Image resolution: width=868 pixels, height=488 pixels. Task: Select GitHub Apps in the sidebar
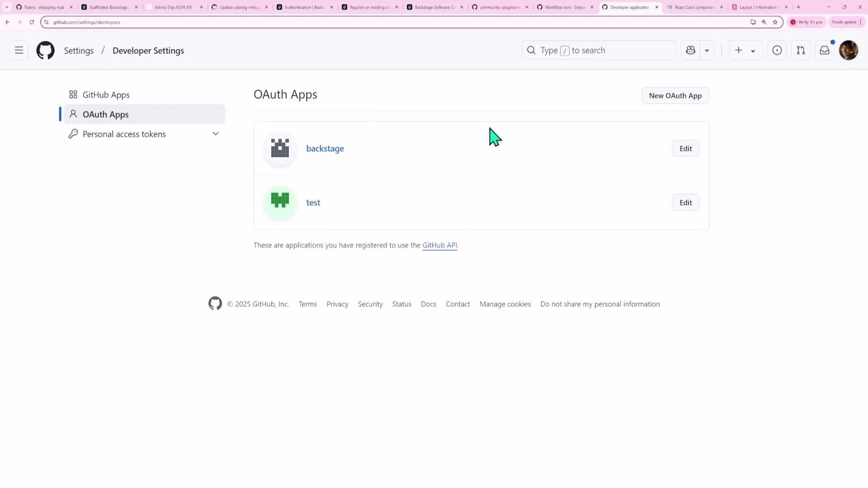[144, 95]
